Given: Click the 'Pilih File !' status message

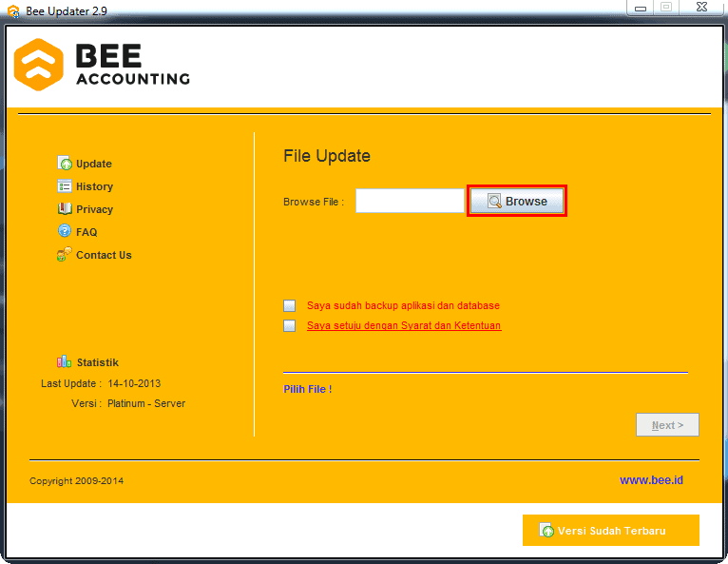Looking at the screenshot, I should (308, 389).
